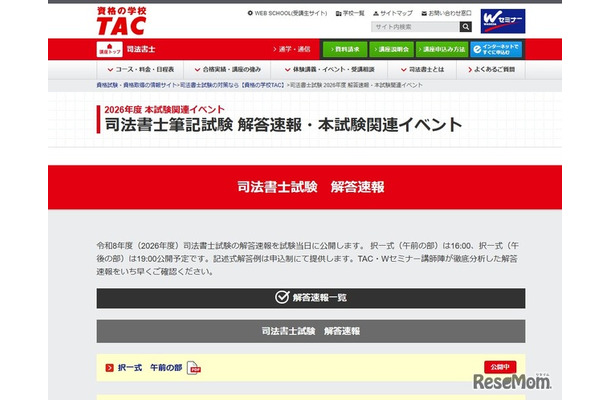Expand 体験講義・イベント・受講相談 menu
This screenshot has width=610, height=400.
pos(330,70)
